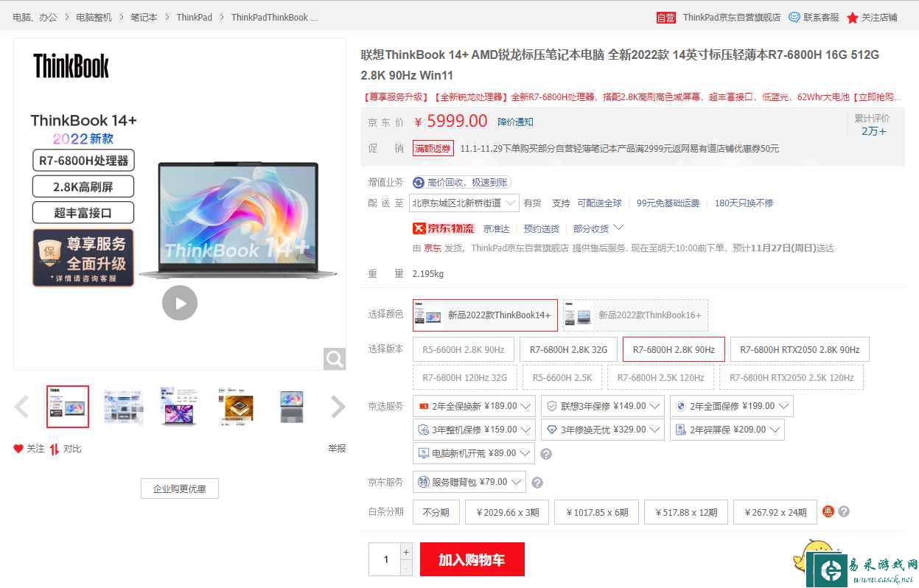
Task: Click the 降价通知 price alert link
Action: point(515,122)
